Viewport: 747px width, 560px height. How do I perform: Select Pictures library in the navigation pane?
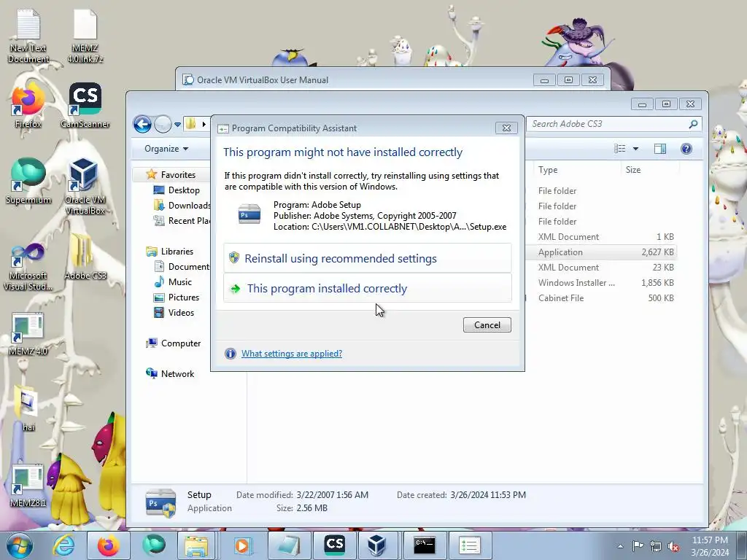click(183, 297)
